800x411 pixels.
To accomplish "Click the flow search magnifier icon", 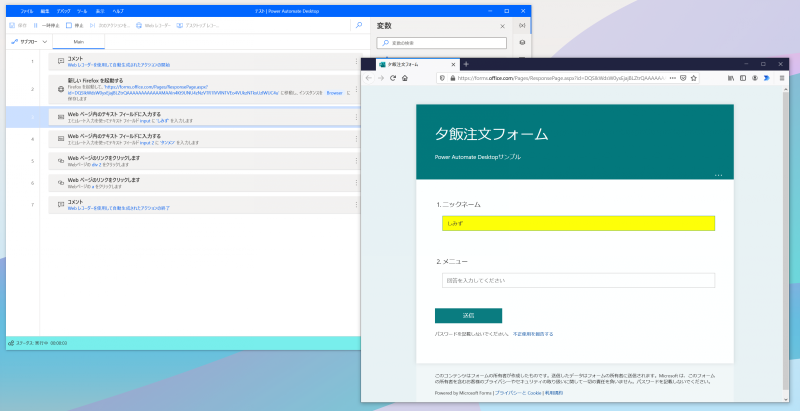I will click(359, 25).
